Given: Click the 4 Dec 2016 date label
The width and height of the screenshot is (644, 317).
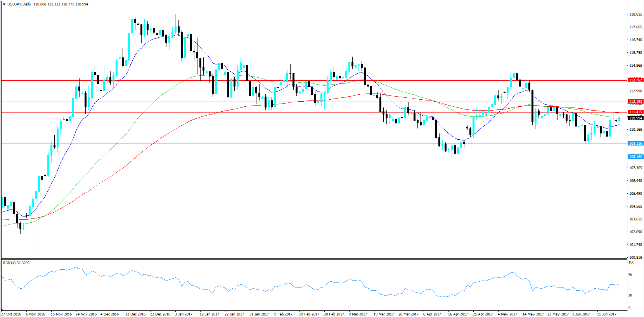Looking at the screenshot, I should pyautogui.click(x=110, y=314).
